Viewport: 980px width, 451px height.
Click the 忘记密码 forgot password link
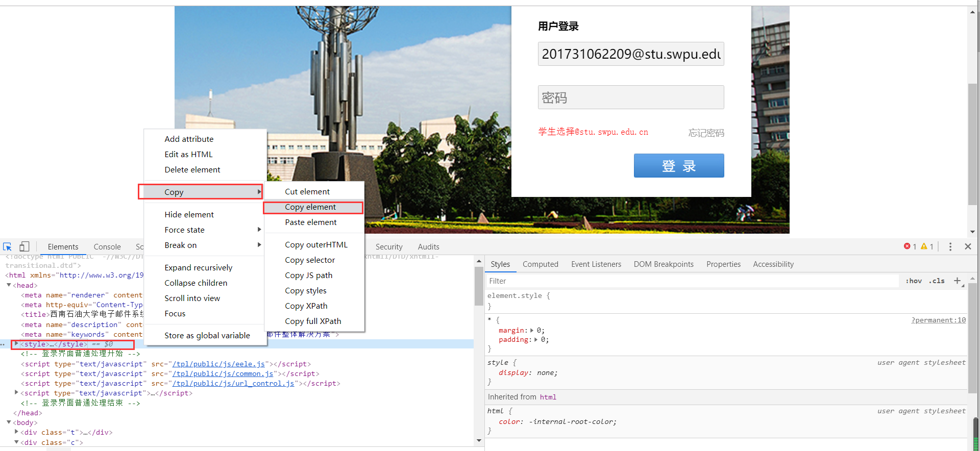(706, 133)
